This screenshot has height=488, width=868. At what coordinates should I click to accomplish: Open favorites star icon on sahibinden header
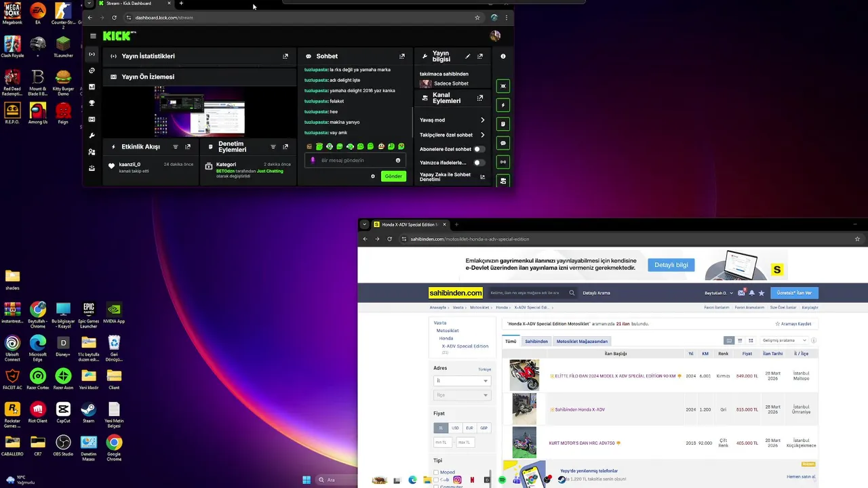point(762,293)
